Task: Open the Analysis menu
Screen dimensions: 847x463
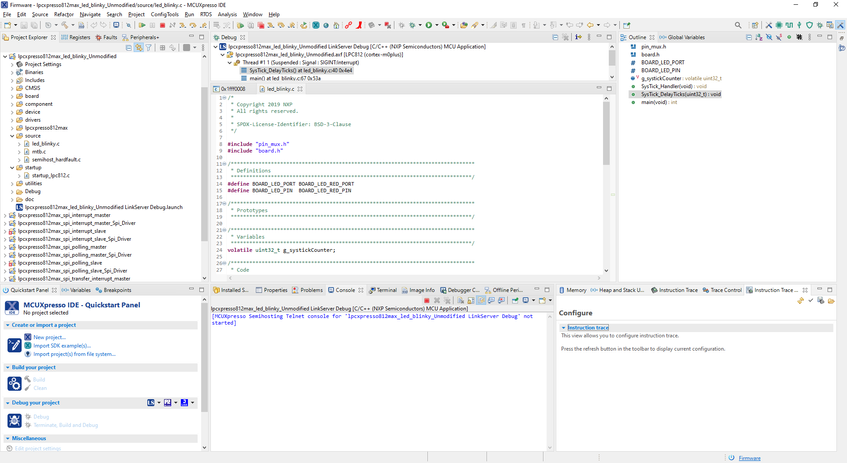Action: 227,14
